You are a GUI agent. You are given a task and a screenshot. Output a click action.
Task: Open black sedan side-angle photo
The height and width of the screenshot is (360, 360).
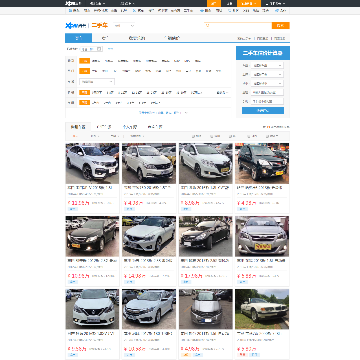pyautogui.click(x=206, y=236)
